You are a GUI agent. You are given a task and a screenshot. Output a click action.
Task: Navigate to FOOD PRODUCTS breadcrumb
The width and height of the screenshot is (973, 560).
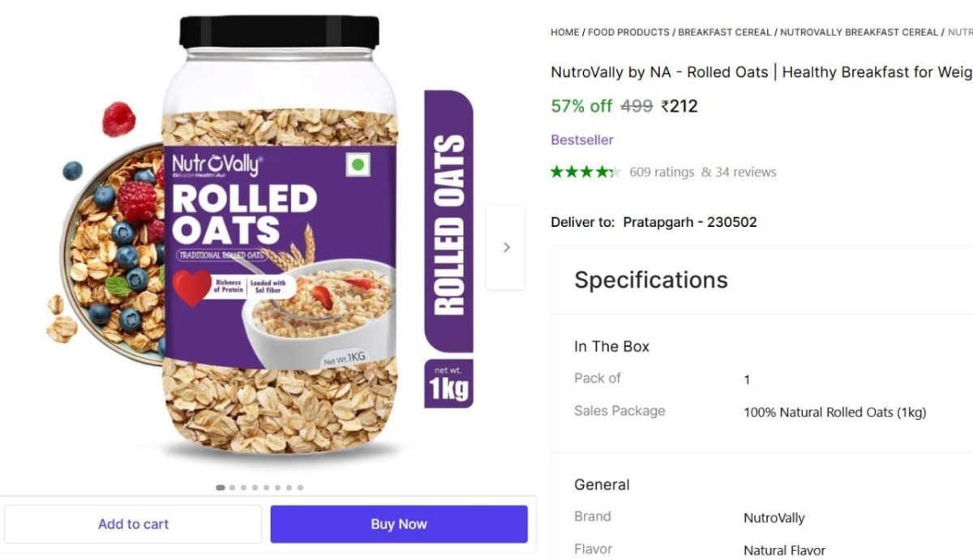[x=630, y=32]
